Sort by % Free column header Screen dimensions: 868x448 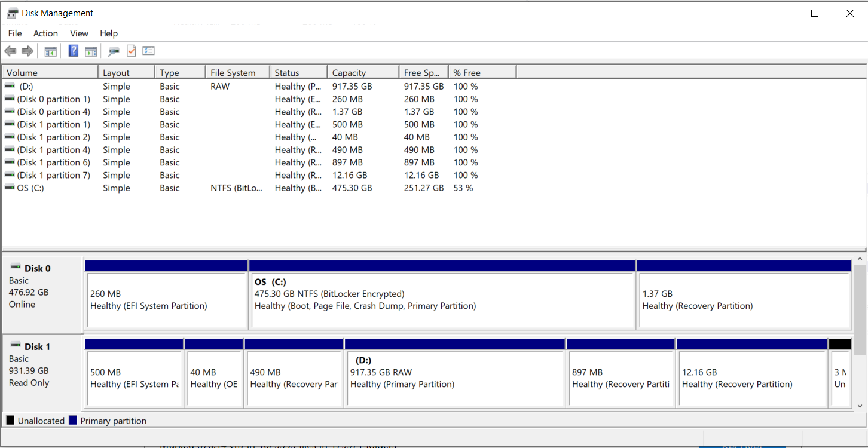(x=482, y=72)
